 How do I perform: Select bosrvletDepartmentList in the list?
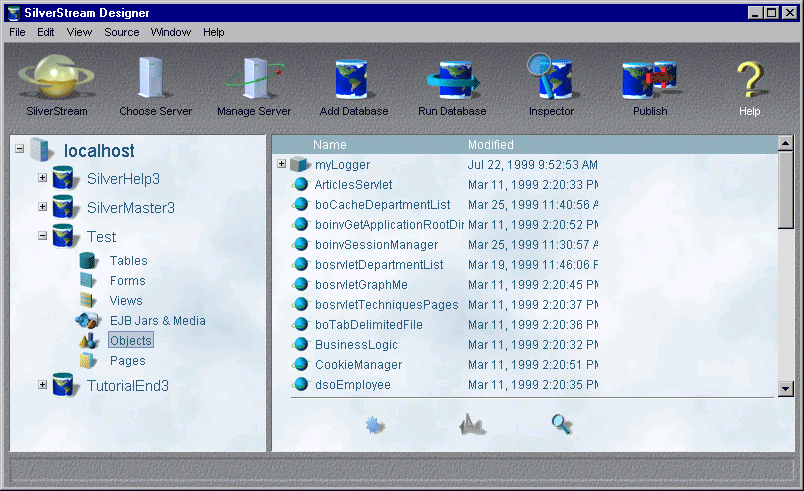pos(379,264)
